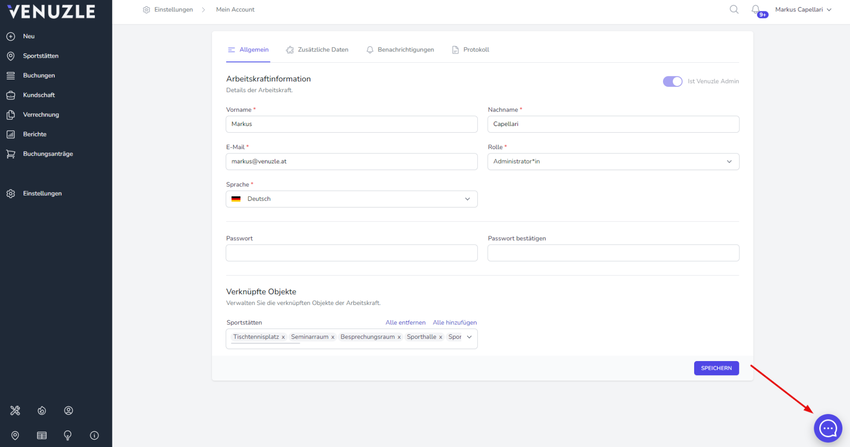This screenshot has width=850, height=447.
Task: Open the notifications bell
Action: 756,10
